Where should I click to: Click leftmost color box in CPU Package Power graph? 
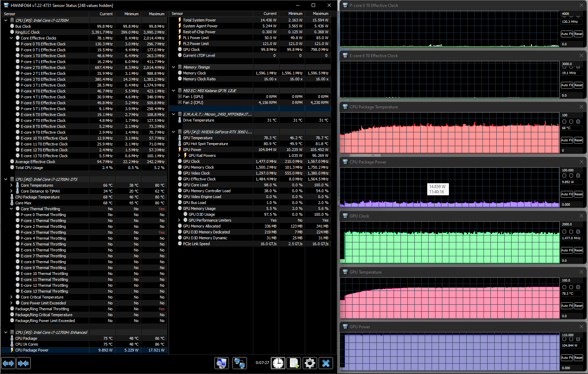point(564,176)
